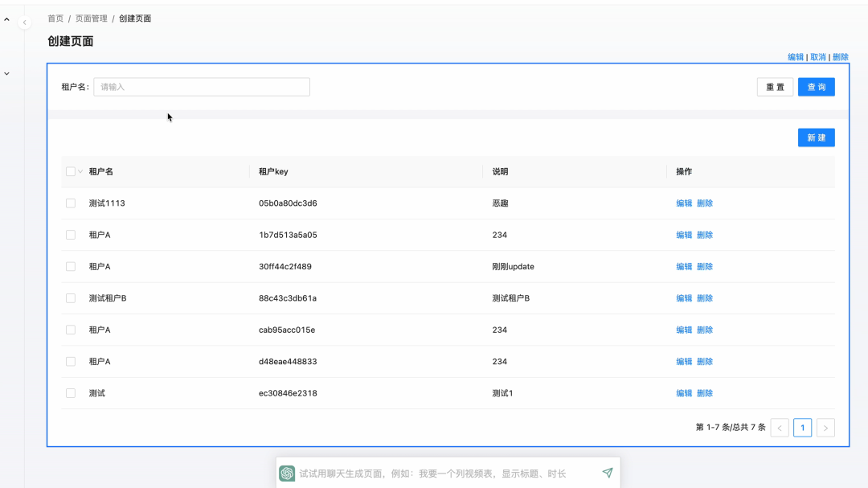
Task: Click the 租户key column header
Action: (273, 172)
